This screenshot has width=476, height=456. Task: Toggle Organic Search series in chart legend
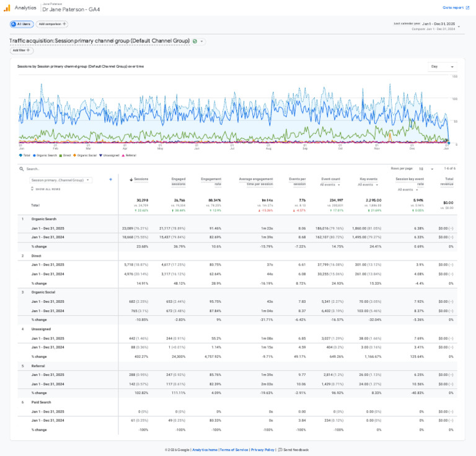click(x=45, y=155)
